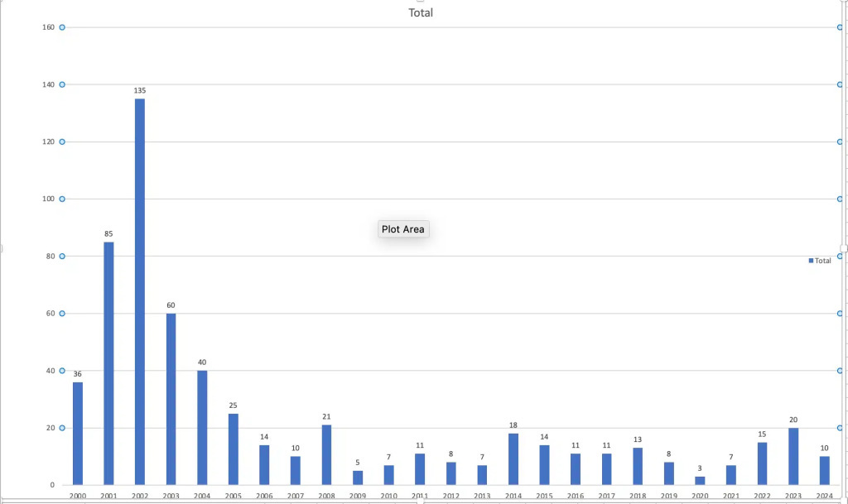
Task: Click the data label "135"
Action: pos(140,90)
